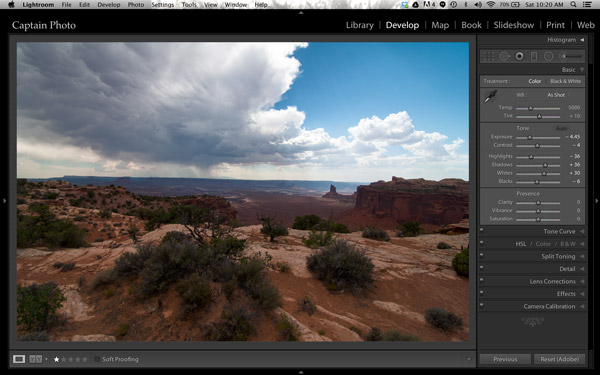Switch to Loupe view icon

[19, 359]
